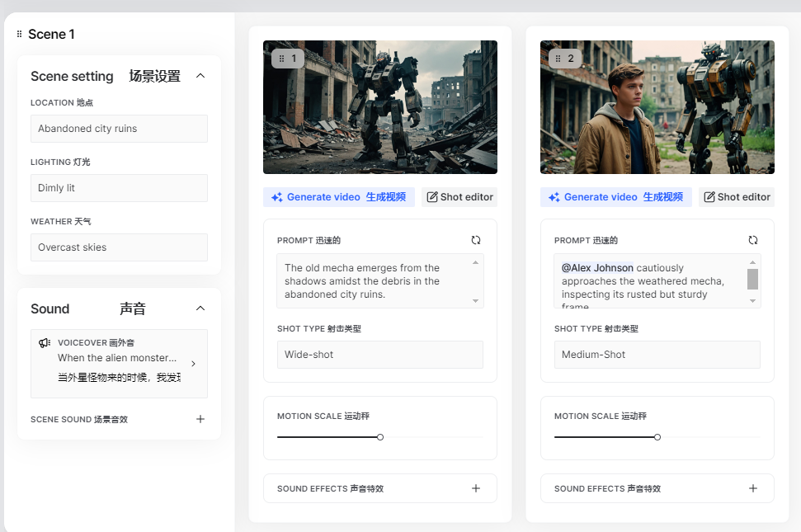
Task: Click the Voiceover megaphone icon
Action: point(45,342)
